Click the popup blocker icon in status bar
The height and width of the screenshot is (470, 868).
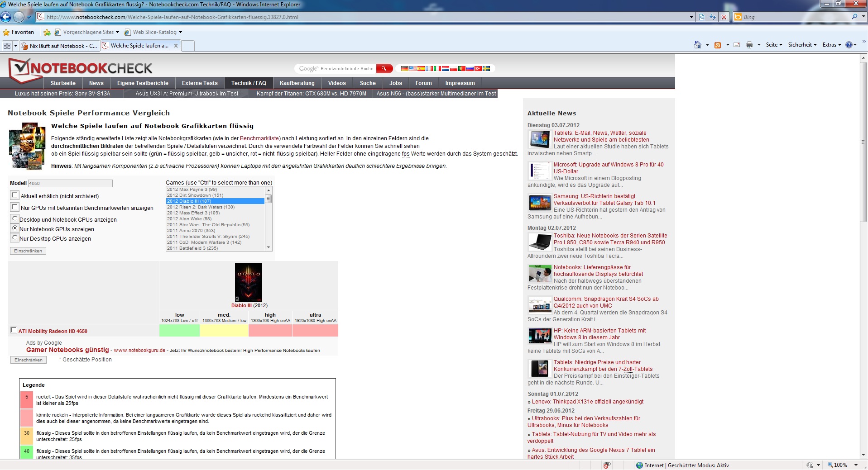point(607,465)
